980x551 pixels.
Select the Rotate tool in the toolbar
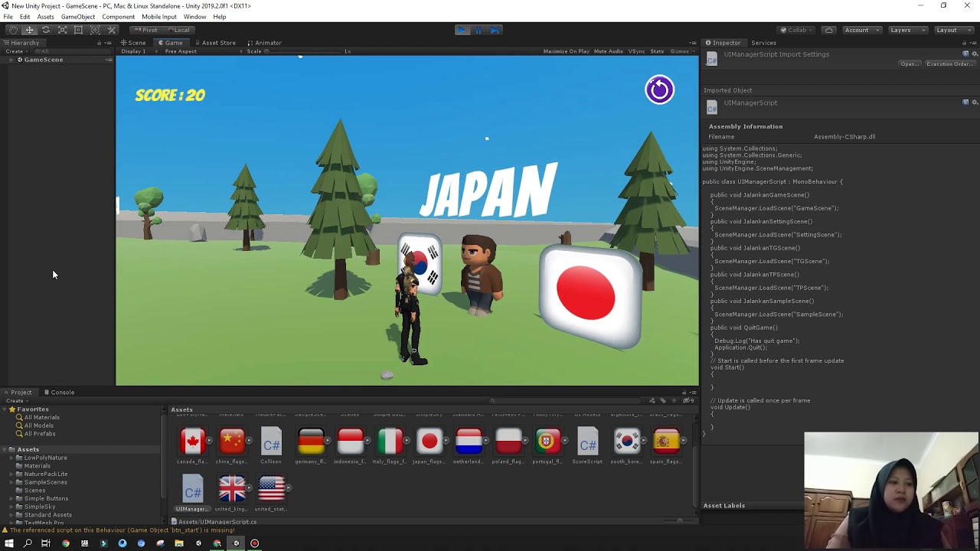coord(46,30)
